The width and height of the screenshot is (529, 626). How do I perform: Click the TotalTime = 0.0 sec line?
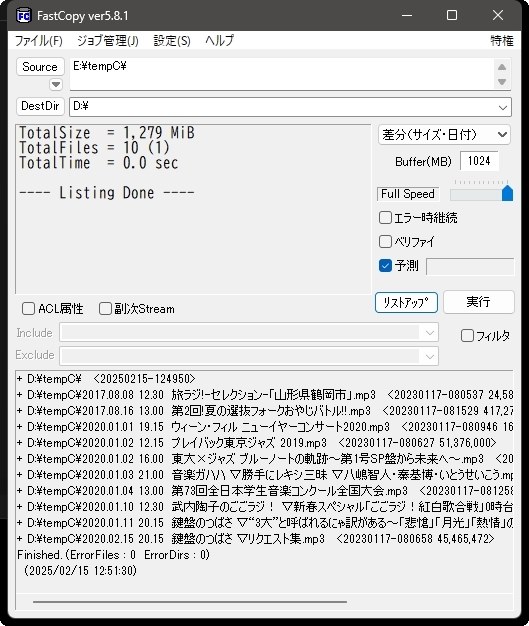(98, 163)
